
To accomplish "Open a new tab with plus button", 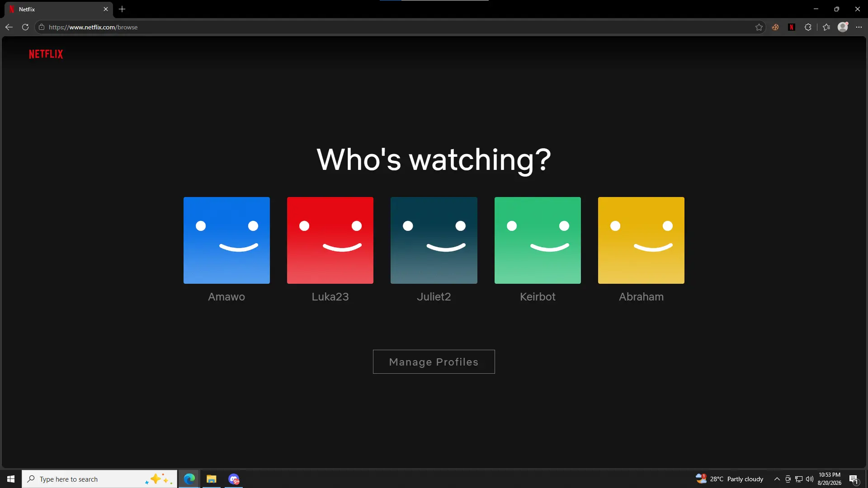I will click(122, 9).
